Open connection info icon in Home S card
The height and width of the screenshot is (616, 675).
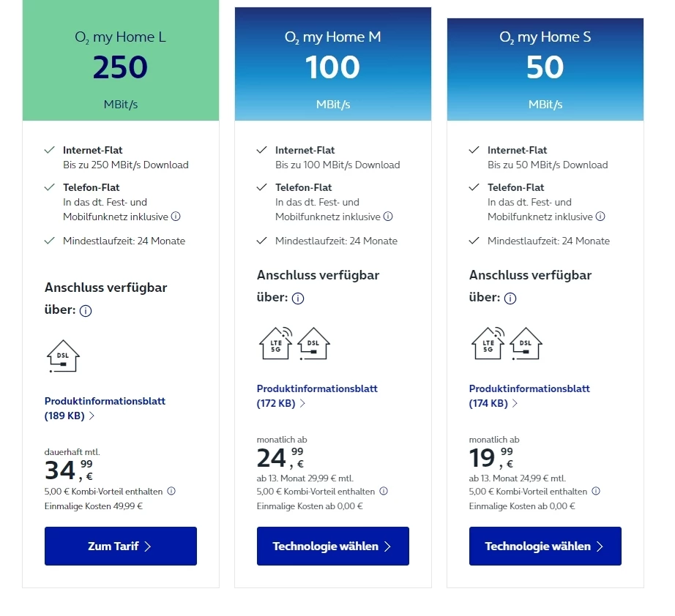coord(510,298)
